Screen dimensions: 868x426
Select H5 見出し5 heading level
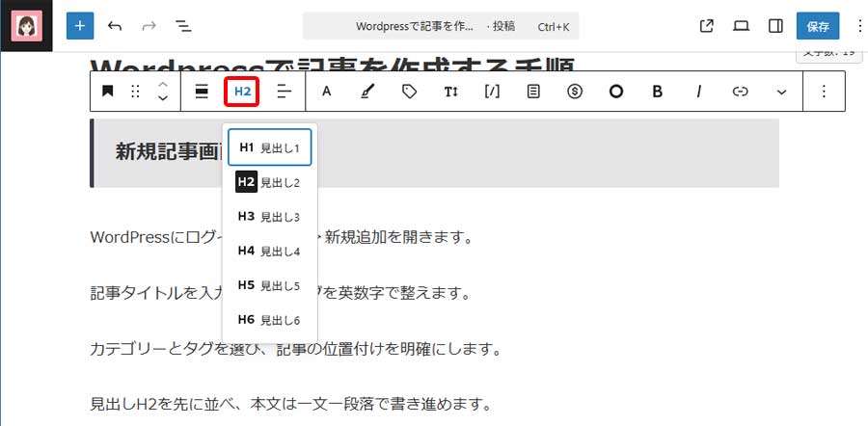[x=270, y=285]
